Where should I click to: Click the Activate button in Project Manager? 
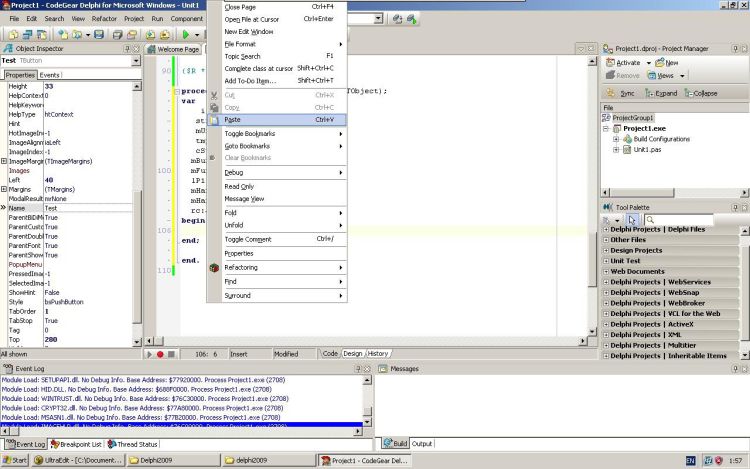click(x=623, y=63)
